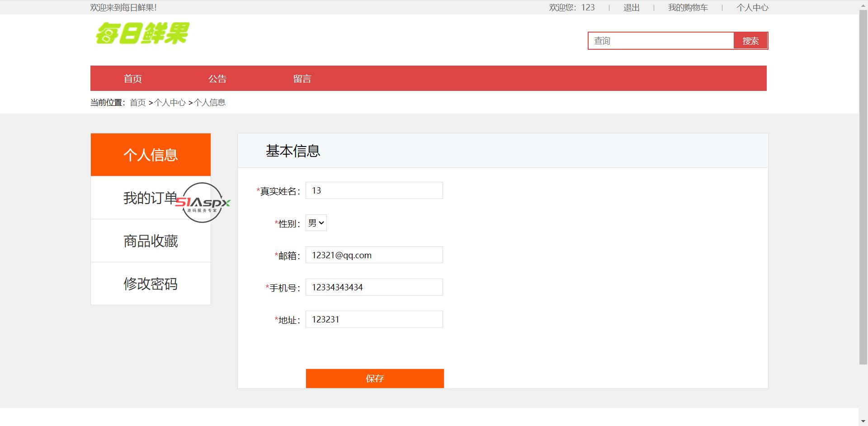Viewport: 868px width, 426px height.
Task: Focus the 查询 search input field
Action: click(661, 41)
